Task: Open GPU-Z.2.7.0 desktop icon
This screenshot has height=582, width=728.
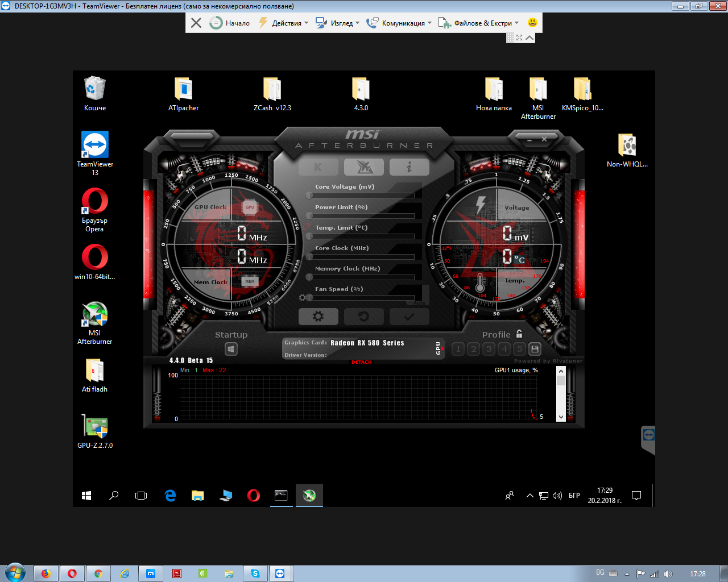Action: coord(95,431)
